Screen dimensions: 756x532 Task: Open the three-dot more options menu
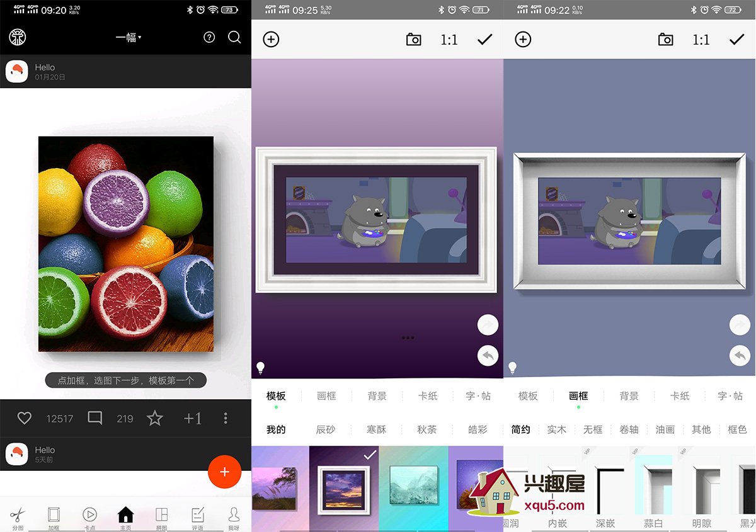[x=226, y=418]
